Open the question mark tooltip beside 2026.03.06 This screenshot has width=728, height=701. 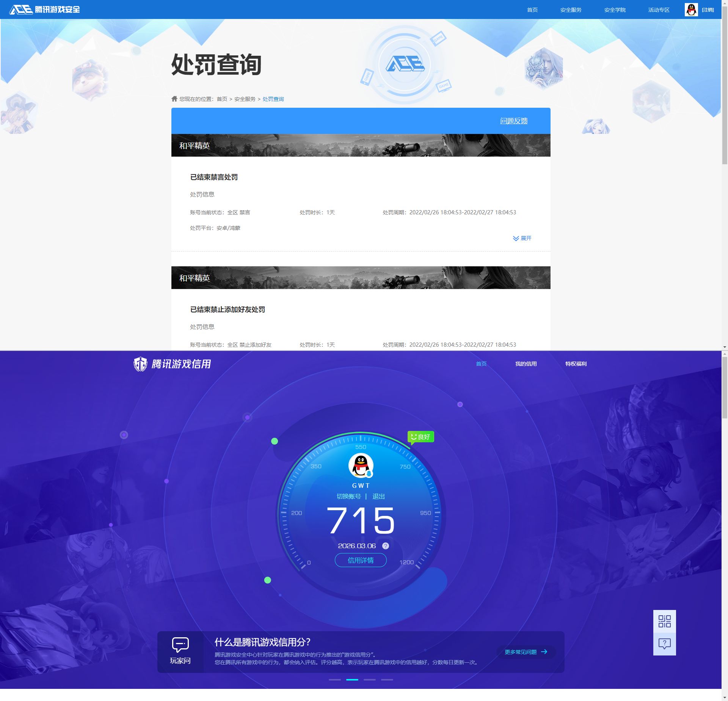386,546
